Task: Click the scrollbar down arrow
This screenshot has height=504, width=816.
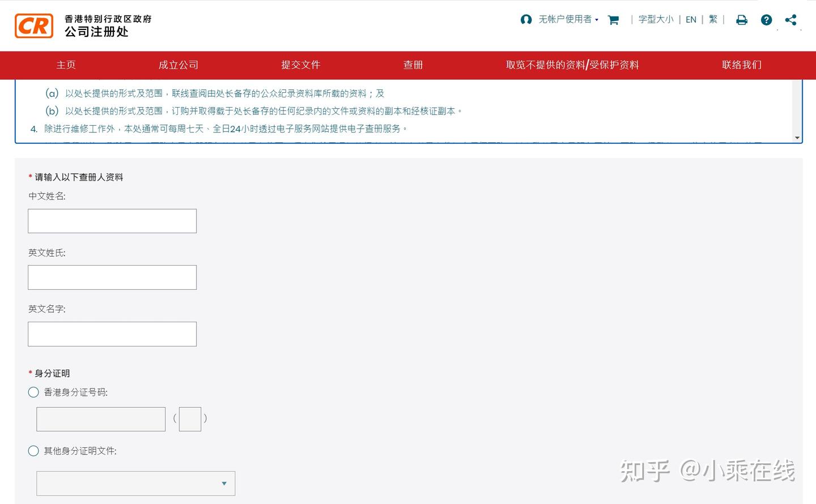Action: pos(797,137)
